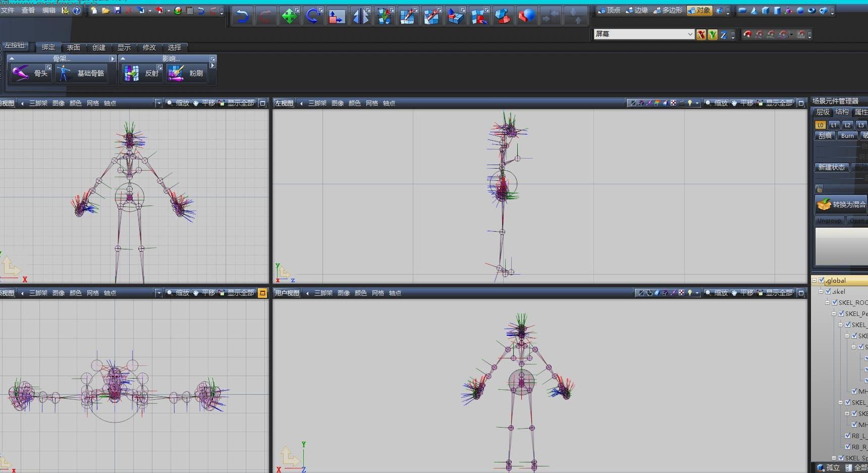Toggle the Y axis constraint
The image size is (868, 473).
point(713,34)
